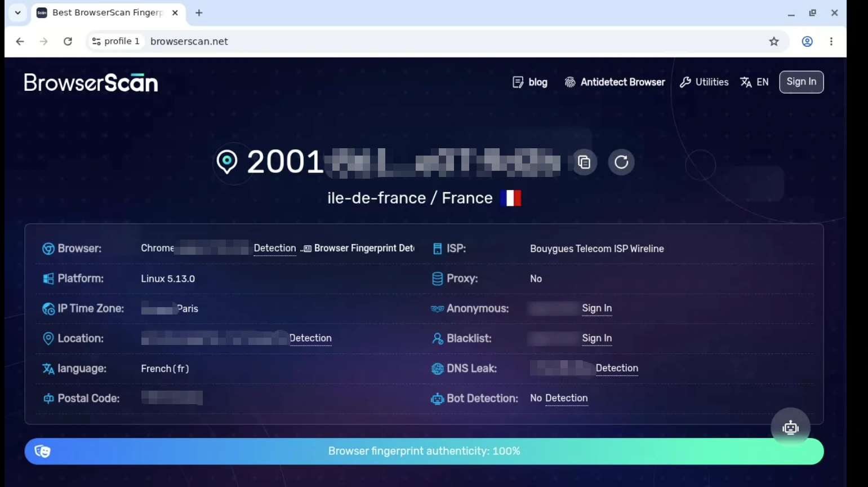The height and width of the screenshot is (487, 868).
Task: Select the Linux 5.13.0 platform value
Action: click(168, 278)
